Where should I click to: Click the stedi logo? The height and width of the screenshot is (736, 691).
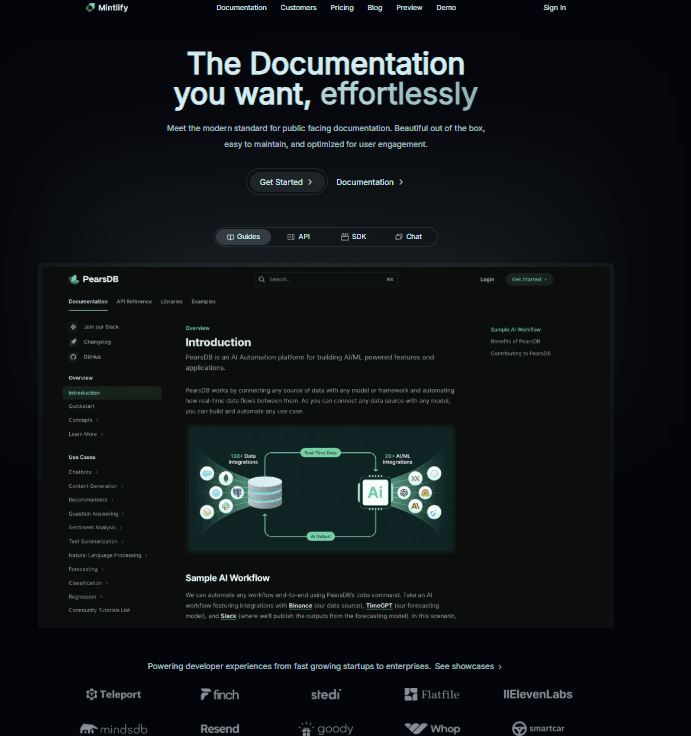[326, 694]
